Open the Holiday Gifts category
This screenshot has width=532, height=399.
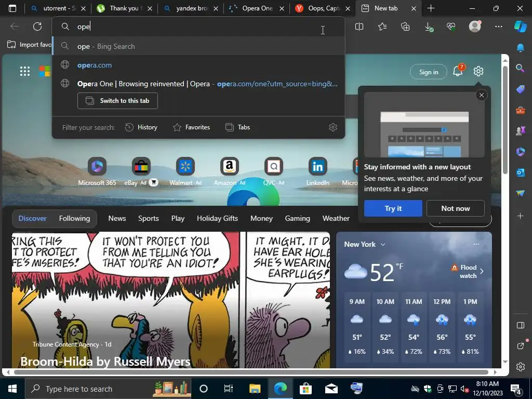point(217,219)
